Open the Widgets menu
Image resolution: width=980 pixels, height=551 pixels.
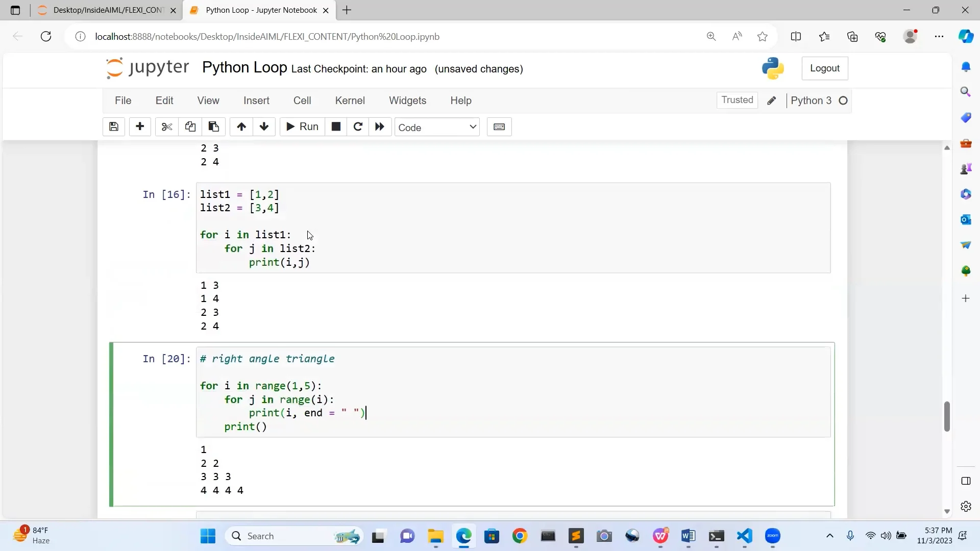pos(407,101)
